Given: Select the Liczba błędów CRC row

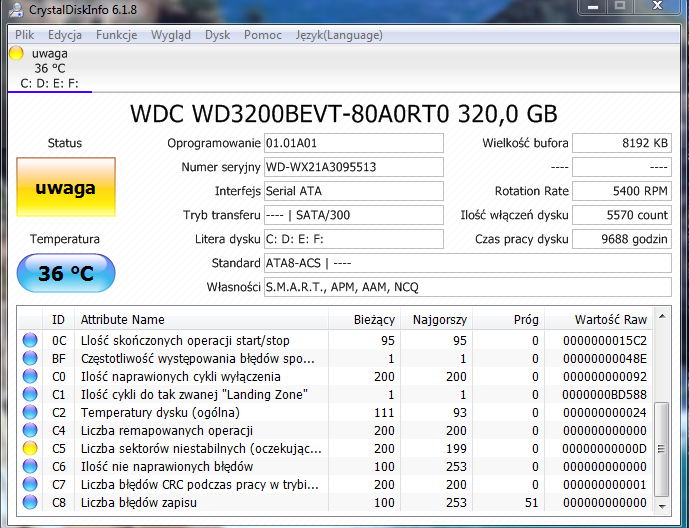Looking at the screenshot, I should [x=335, y=485].
